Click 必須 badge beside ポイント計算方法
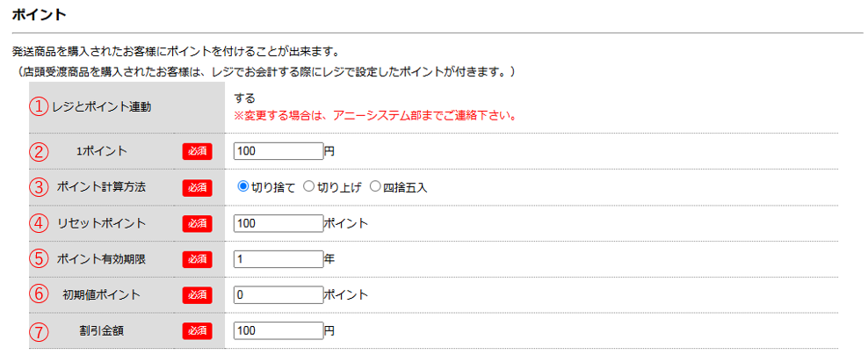This screenshot has width=868, height=355. [197, 187]
